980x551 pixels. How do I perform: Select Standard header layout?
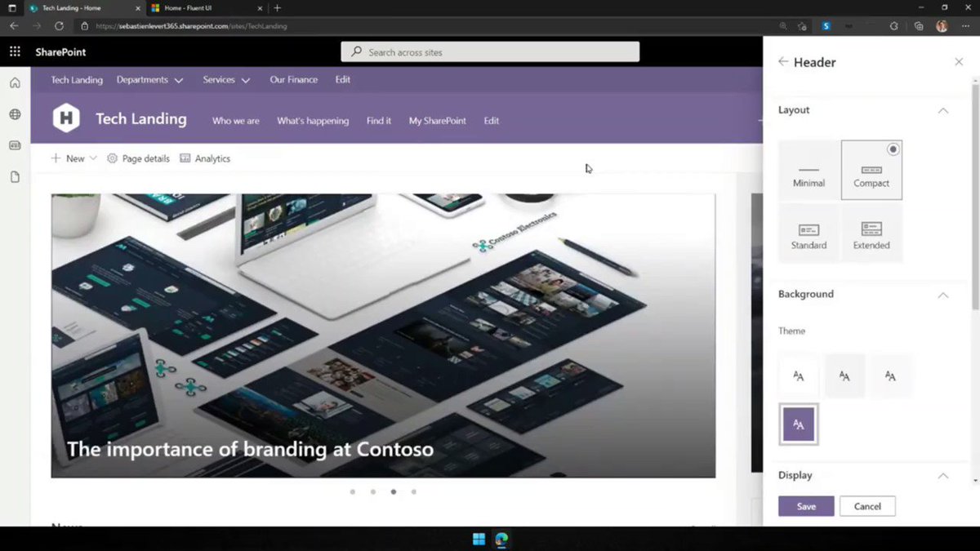click(808, 233)
